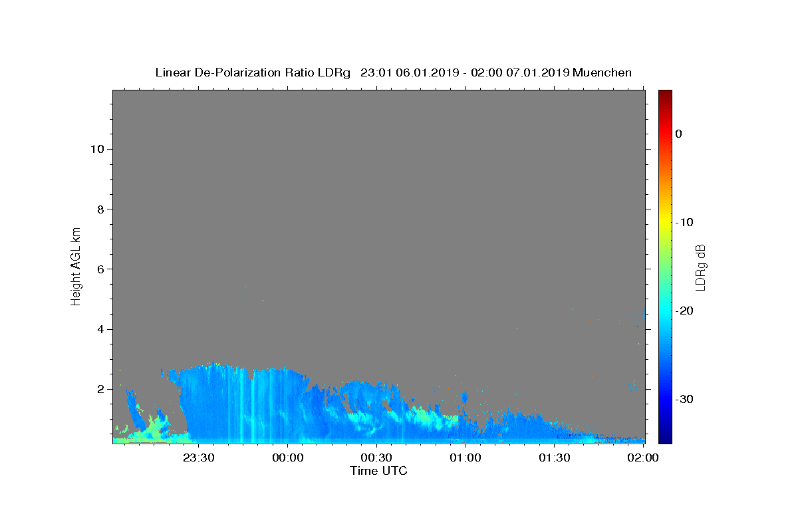Click the 'Height AGL km' y-axis label

point(76,265)
